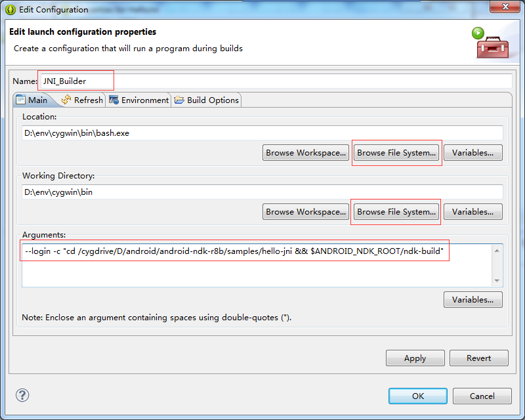Click the Main tab's page icon

21,100
